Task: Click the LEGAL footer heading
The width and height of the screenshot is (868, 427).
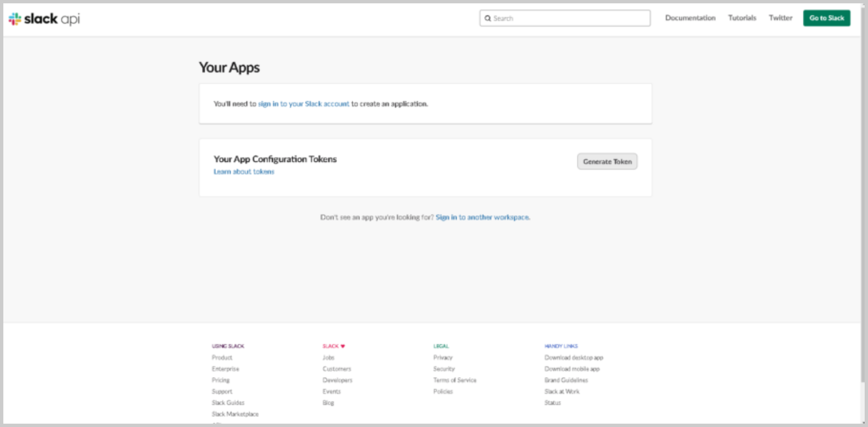Action: tap(441, 346)
